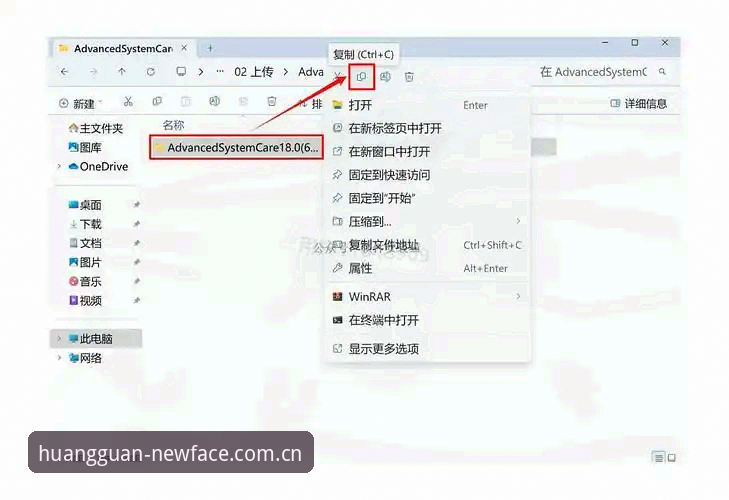The image size is (729, 500).
Task: Go forward with the right arrow
Action: tap(93, 72)
